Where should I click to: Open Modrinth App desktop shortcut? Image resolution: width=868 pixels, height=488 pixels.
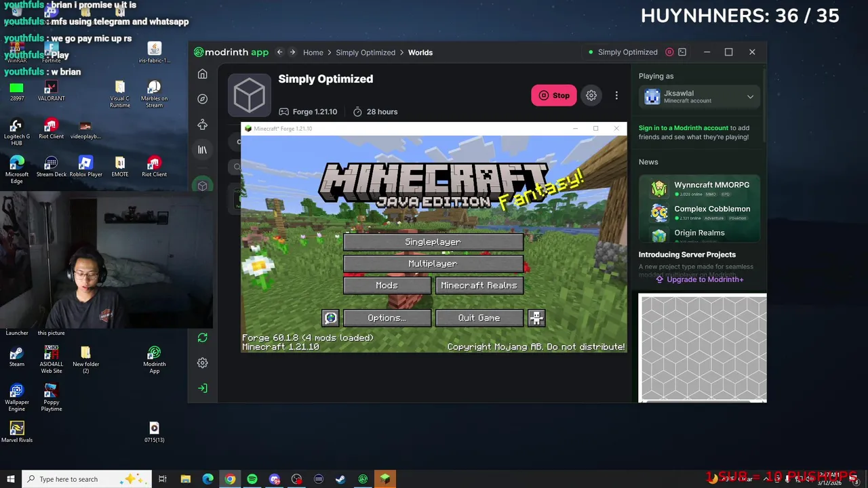pos(154,360)
